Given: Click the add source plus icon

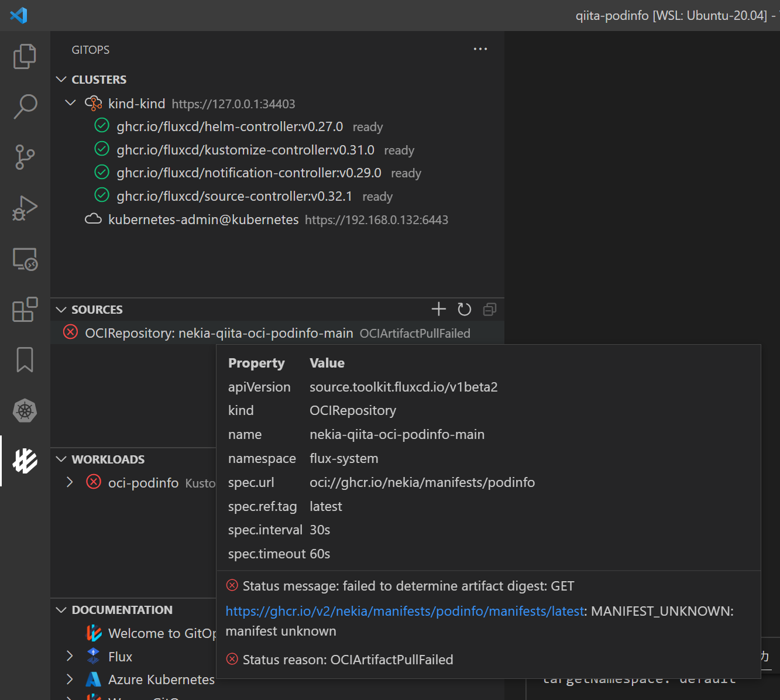Looking at the screenshot, I should [438, 309].
